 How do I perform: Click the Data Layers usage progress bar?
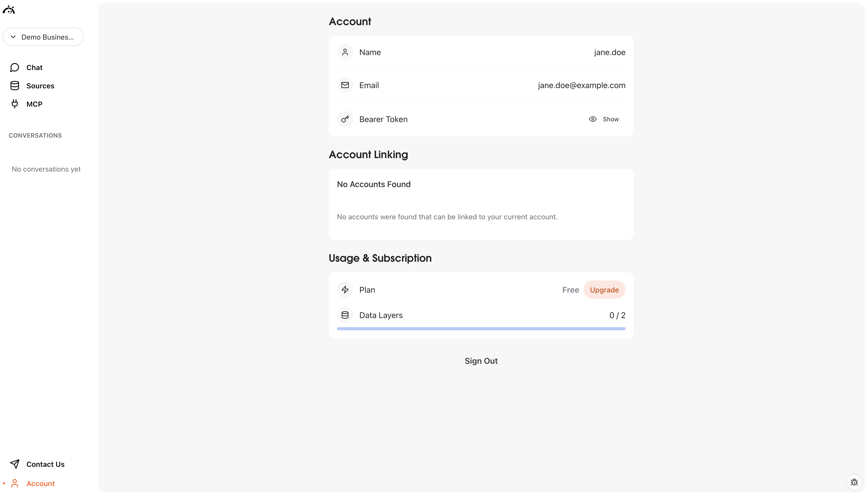pos(481,328)
